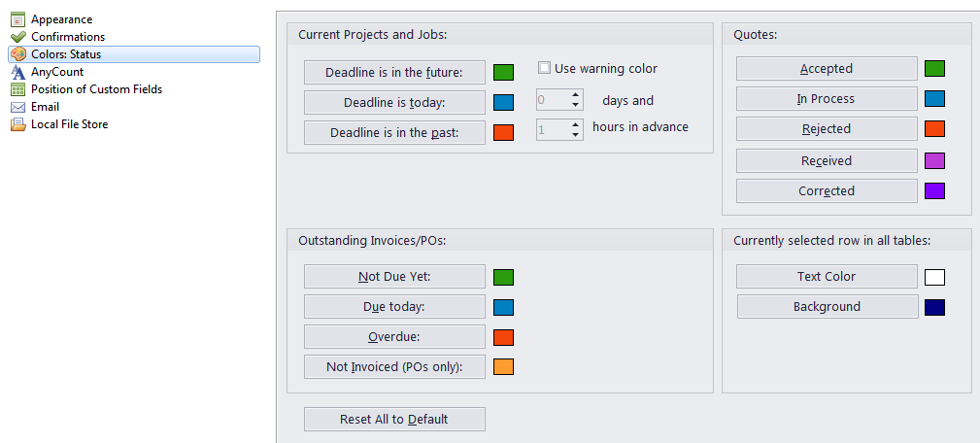Click the days in advance number field
The height and width of the screenshot is (443, 980).
pos(553,100)
